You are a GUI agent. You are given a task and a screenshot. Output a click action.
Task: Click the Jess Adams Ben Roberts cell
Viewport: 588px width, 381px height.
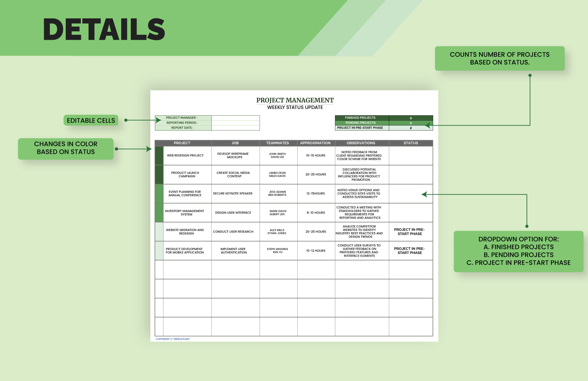tap(279, 194)
